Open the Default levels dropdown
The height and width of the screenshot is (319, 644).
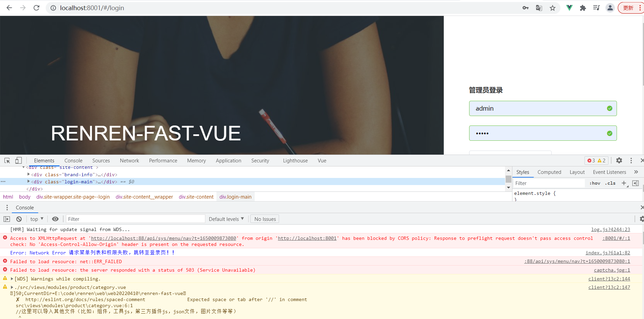click(226, 219)
